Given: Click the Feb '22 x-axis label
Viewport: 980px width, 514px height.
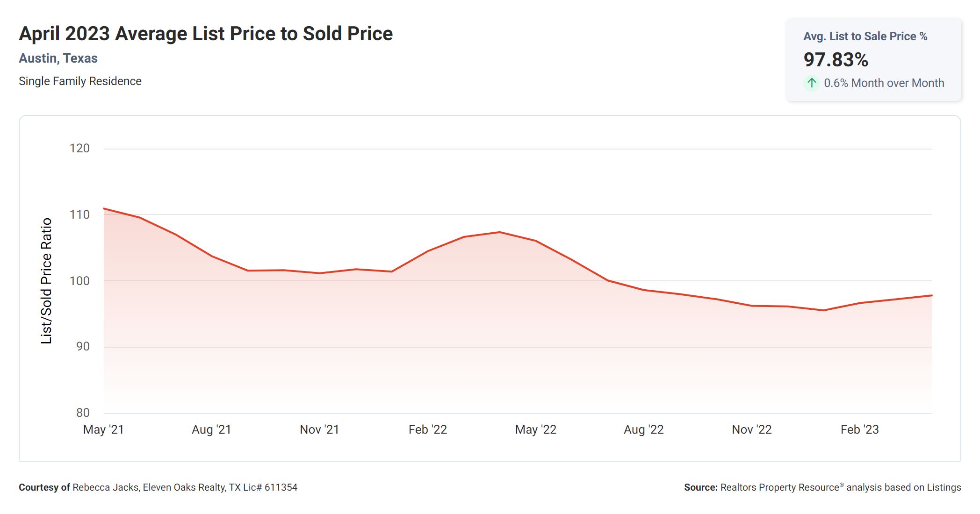Looking at the screenshot, I should (427, 429).
